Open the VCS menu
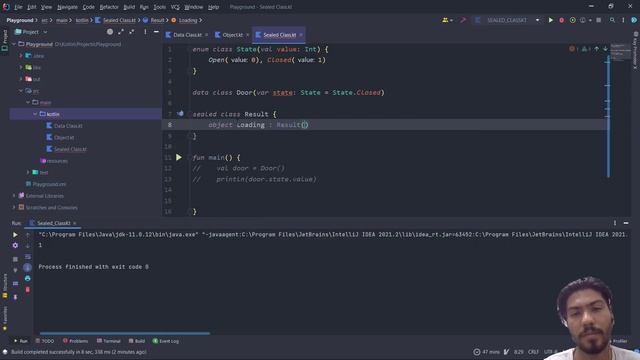Screen dimensions: 640x360 (175, 7)
